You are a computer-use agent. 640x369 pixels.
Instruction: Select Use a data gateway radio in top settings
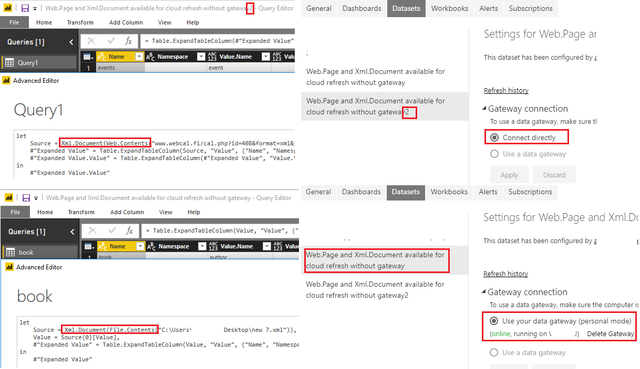494,154
